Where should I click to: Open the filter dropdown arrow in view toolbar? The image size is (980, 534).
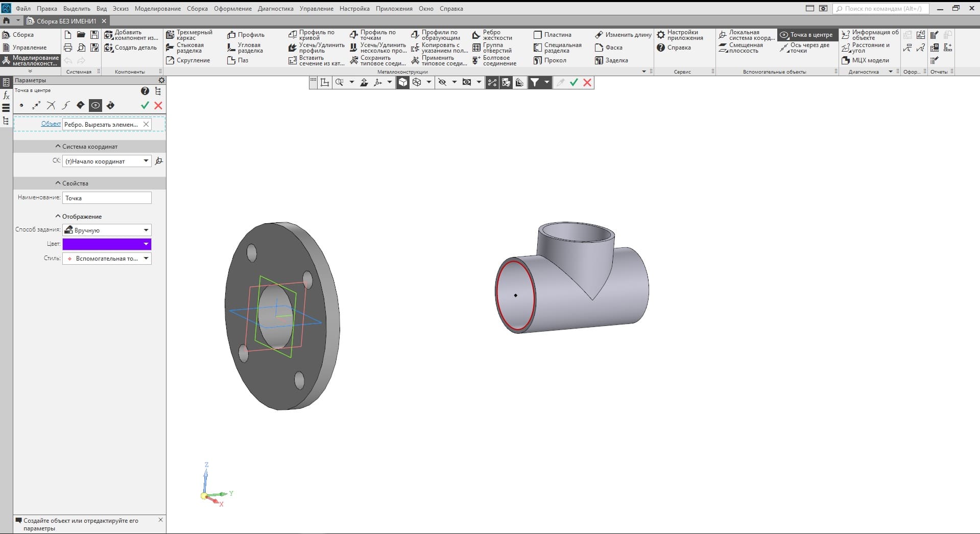click(x=547, y=82)
